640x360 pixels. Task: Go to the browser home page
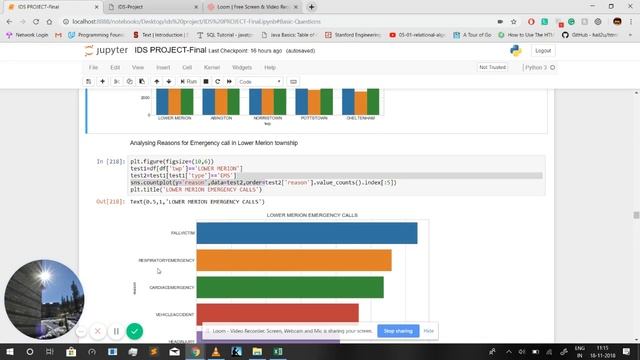point(49,22)
